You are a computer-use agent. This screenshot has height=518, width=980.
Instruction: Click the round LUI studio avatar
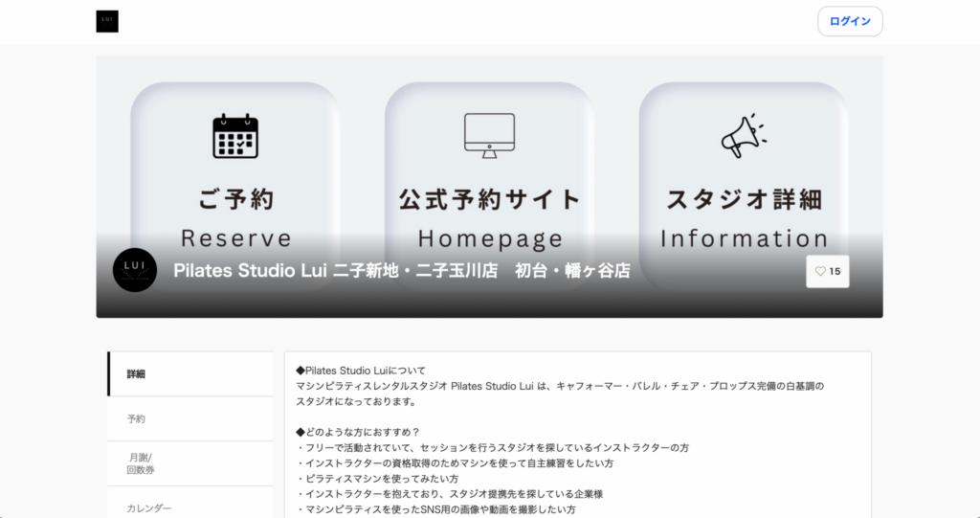pyautogui.click(x=134, y=270)
